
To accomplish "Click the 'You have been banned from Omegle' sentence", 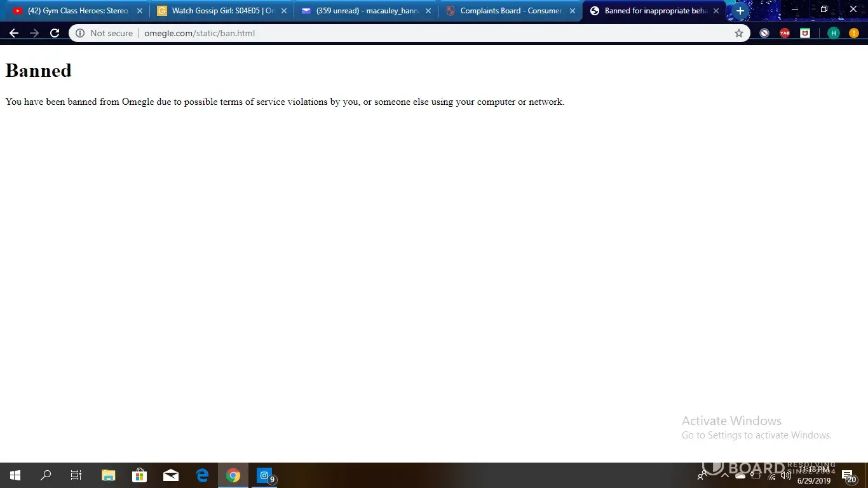I will (285, 102).
